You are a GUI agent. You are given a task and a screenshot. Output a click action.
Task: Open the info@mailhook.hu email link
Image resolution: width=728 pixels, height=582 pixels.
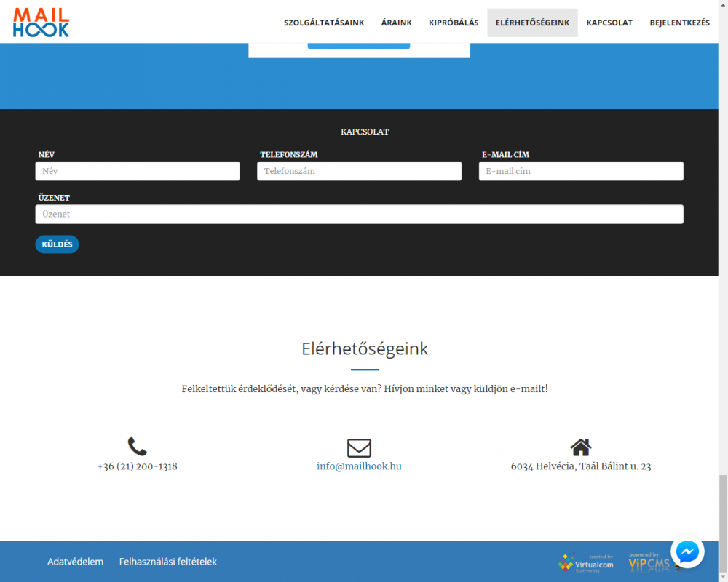pos(359,466)
